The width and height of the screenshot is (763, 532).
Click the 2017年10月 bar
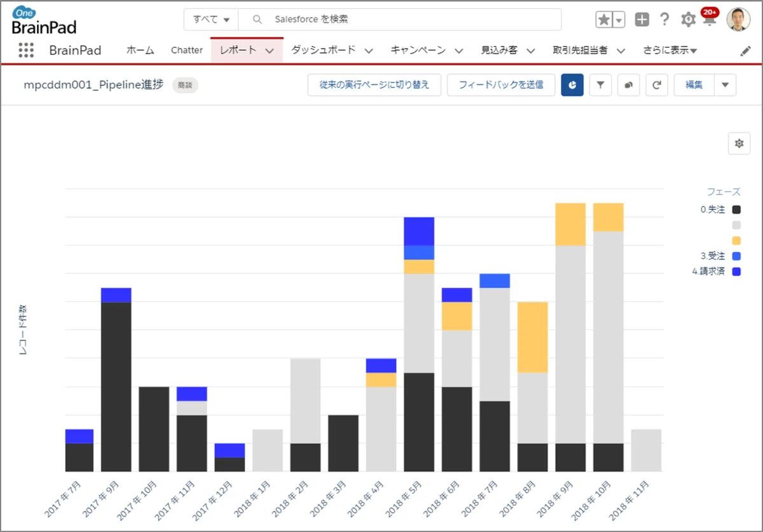[x=154, y=429]
